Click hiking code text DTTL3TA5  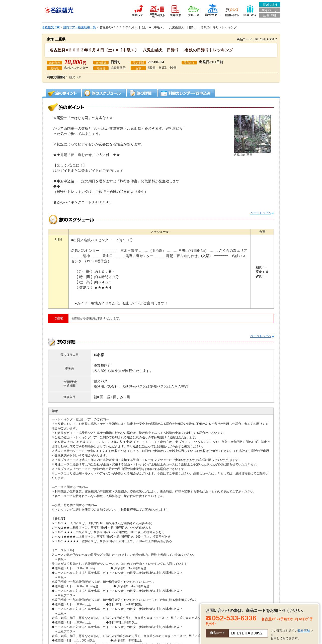pyautogui.click(x=102, y=202)
